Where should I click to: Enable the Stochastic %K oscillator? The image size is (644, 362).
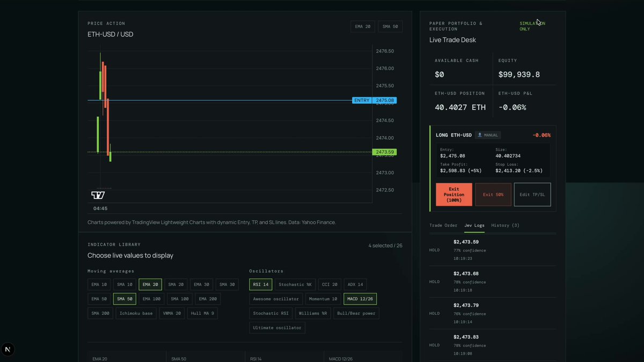(x=295, y=284)
